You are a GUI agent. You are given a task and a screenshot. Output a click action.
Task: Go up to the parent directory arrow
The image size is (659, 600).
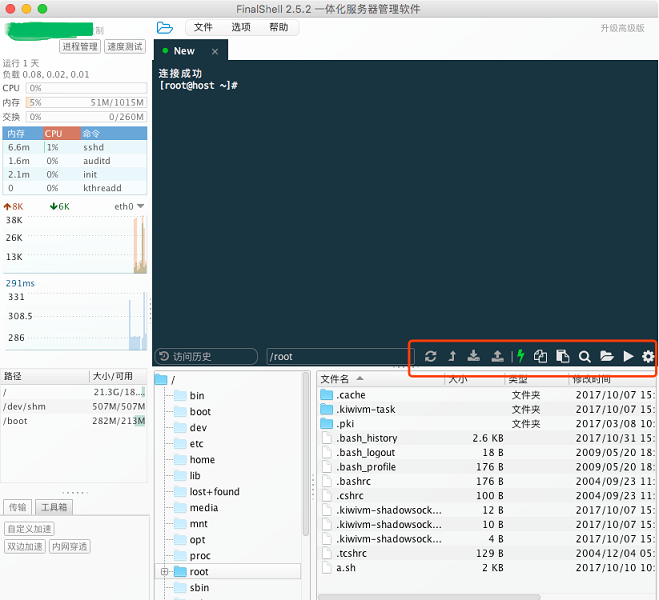[x=452, y=356]
